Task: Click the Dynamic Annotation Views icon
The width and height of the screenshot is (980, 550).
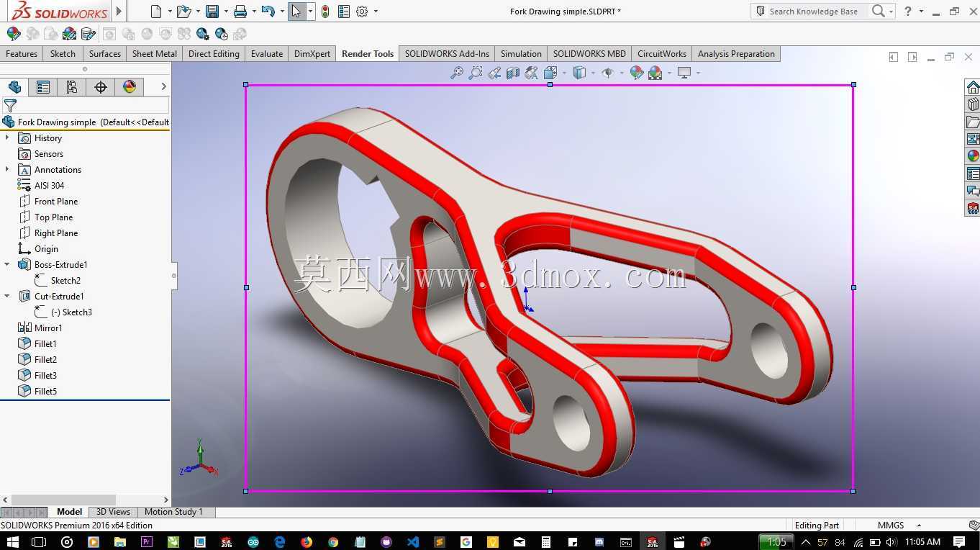Action: coord(532,73)
